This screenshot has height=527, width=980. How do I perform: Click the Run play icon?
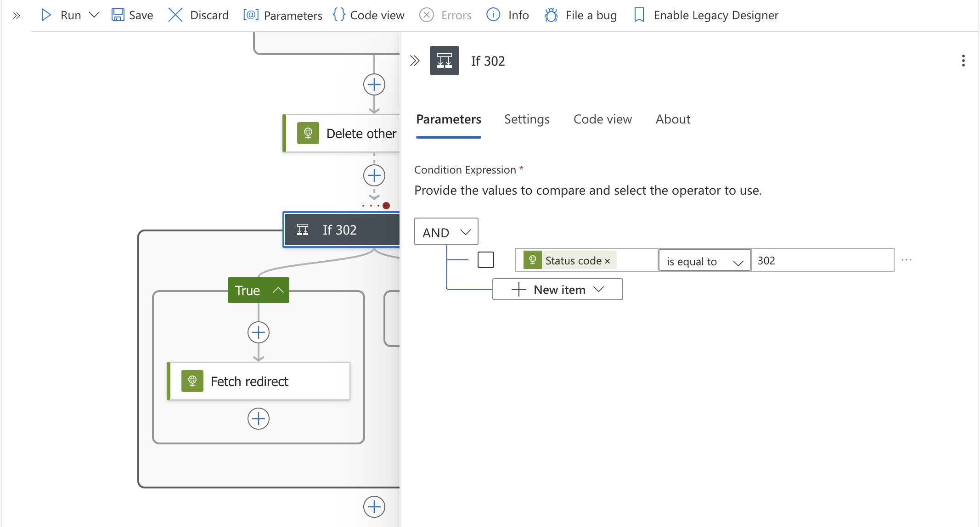pos(46,15)
